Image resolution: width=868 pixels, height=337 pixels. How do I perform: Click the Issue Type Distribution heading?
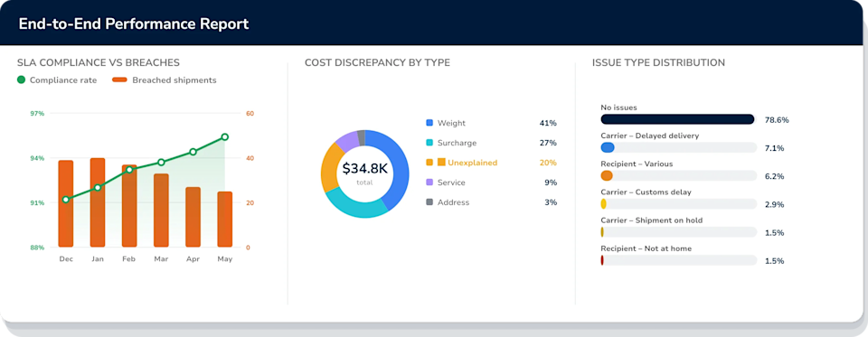point(658,62)
